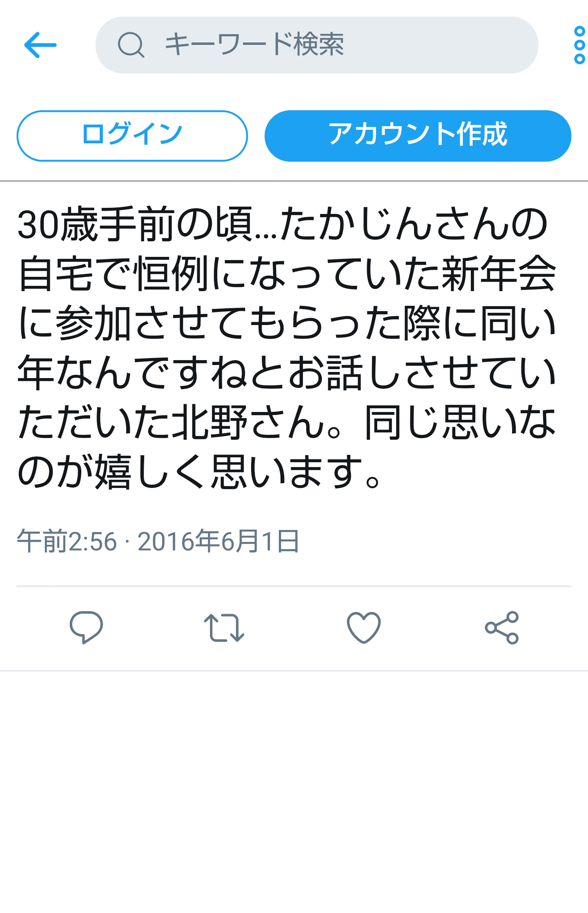Tap the blank area below the tweet actions
The height and width of the screenshot is (913, 588).
click(x=294, y=792)
